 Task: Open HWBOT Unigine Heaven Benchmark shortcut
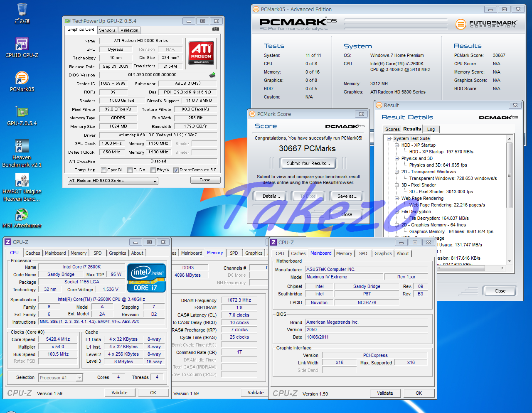pos(22,187)
